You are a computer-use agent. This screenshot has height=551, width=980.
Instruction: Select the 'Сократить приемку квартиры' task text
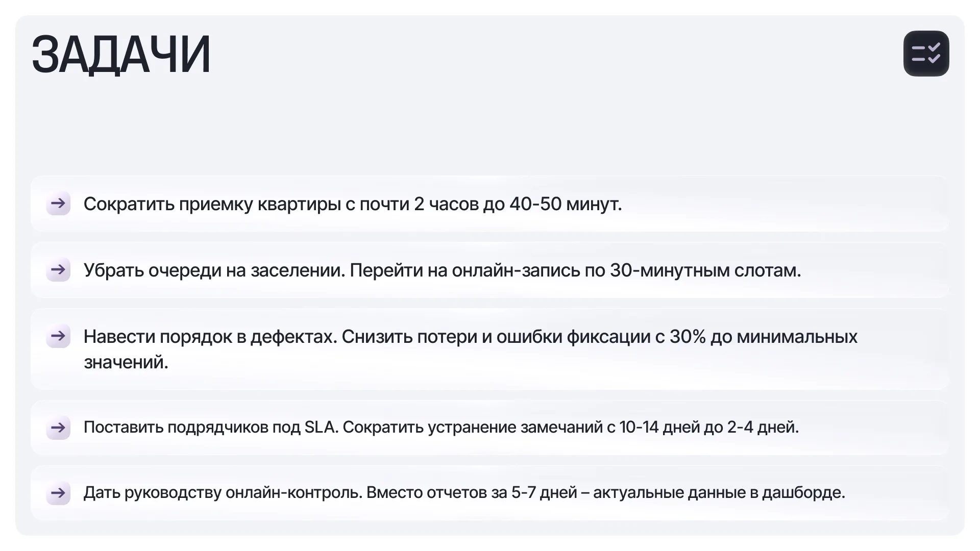pyautogui.click(x=353, y=204)
